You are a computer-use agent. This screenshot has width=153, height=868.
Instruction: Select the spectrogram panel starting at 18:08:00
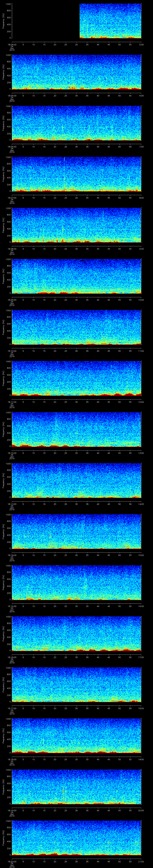[x=77, y=225]
